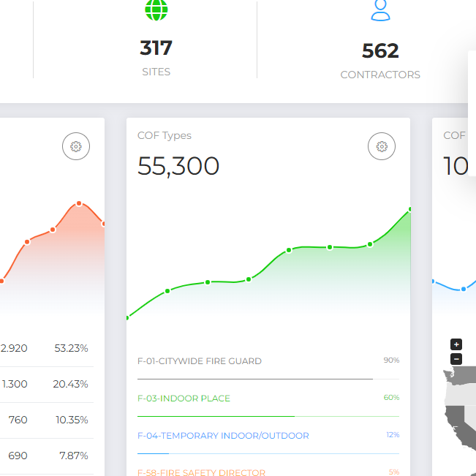476x476 pixels.
Task: Click the blue Contractors person icon
Action: (x=380, y=10)
